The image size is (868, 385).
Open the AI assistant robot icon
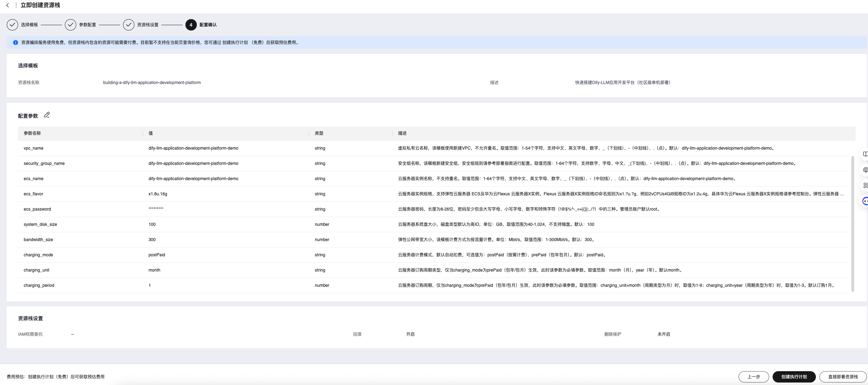[x=865, y=201]
